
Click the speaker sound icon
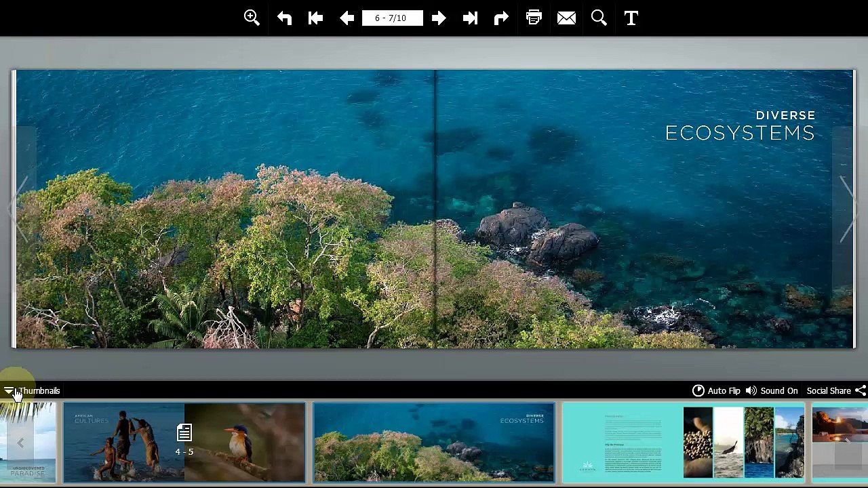tap(751, 391)
